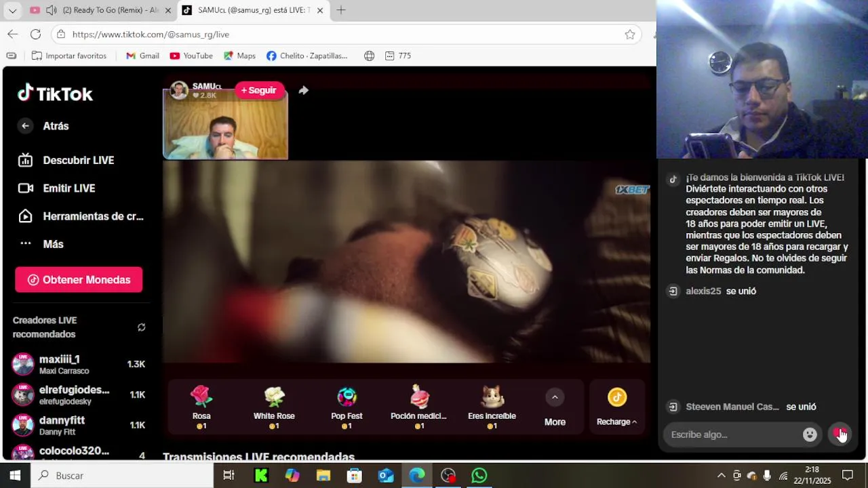Send Eres increíble gift
This screenshot has width=868, height=488.
point(492,407)
